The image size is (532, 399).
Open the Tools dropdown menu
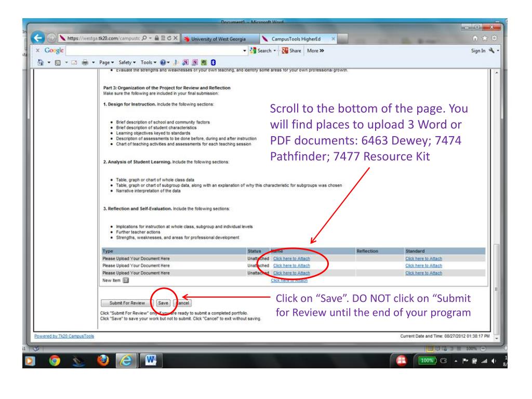click(149, 62)
